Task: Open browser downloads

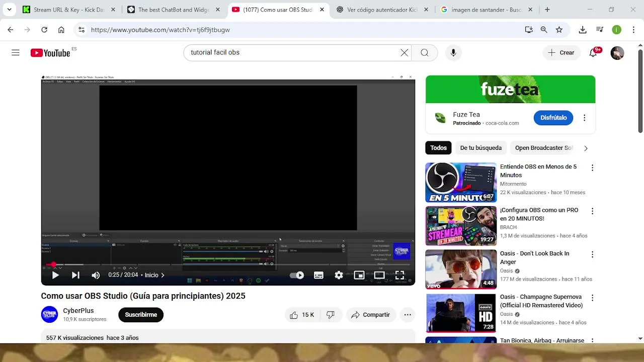Action: (583, 30)
